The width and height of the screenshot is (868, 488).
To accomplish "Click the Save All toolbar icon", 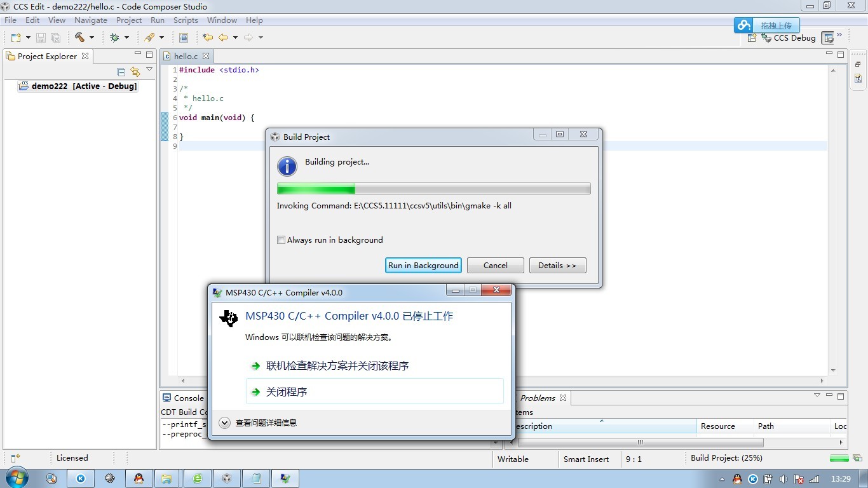I will click(x=56, y=37).
